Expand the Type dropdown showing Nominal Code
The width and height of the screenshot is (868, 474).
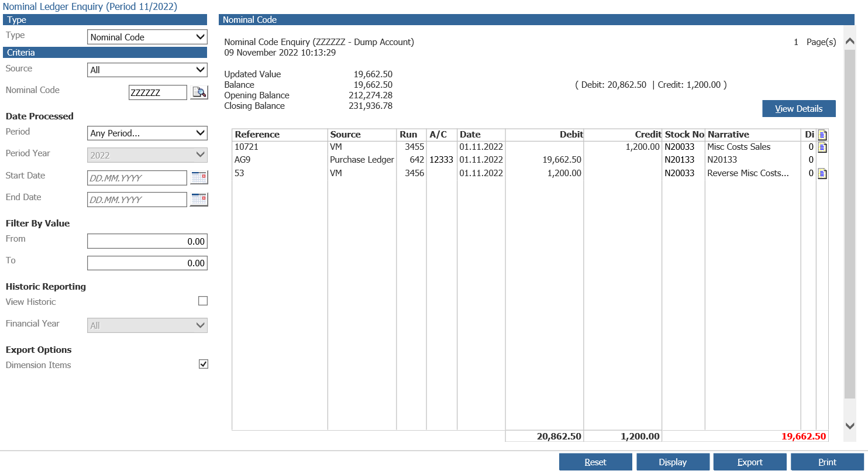[147, 37]
